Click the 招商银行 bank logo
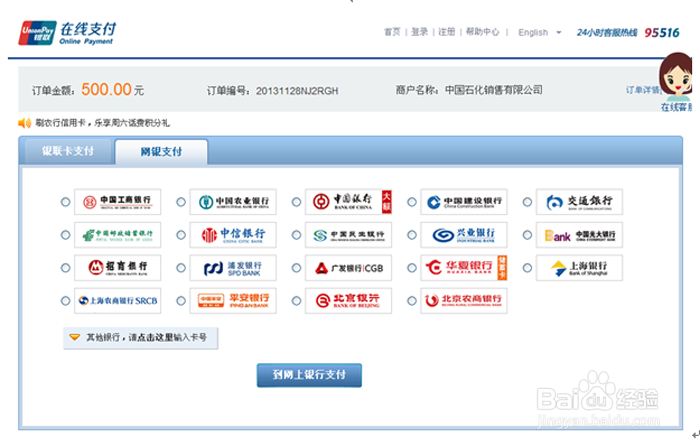 point(117,268)
